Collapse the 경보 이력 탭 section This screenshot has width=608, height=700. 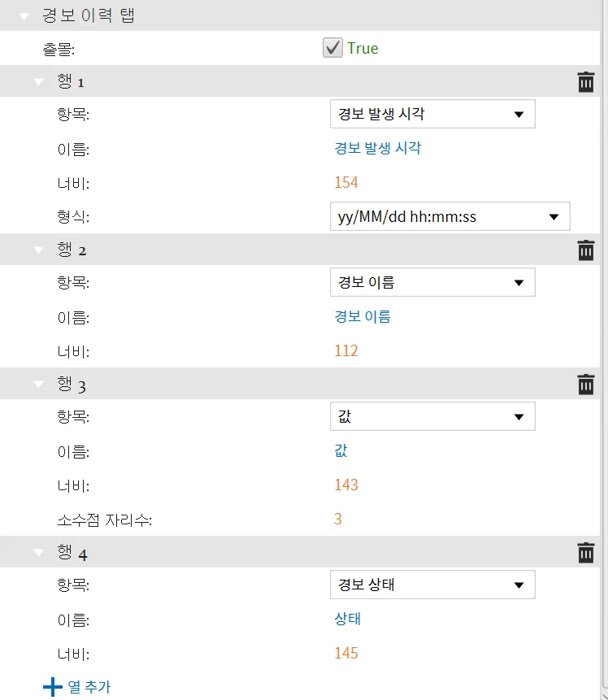[24, 15]
